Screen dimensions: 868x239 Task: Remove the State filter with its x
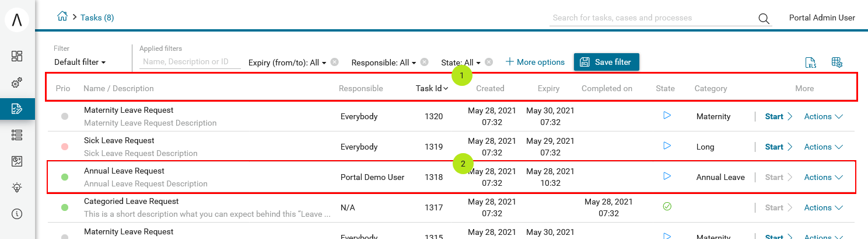point(489,62)
